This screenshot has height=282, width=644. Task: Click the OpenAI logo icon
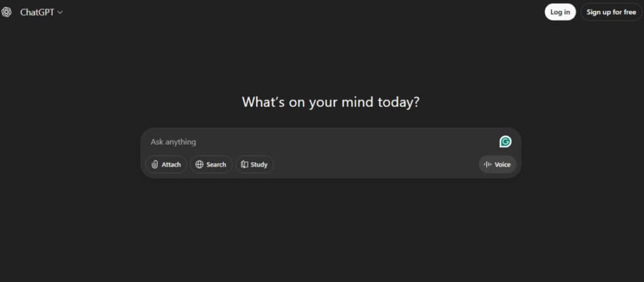pos(6,12)
